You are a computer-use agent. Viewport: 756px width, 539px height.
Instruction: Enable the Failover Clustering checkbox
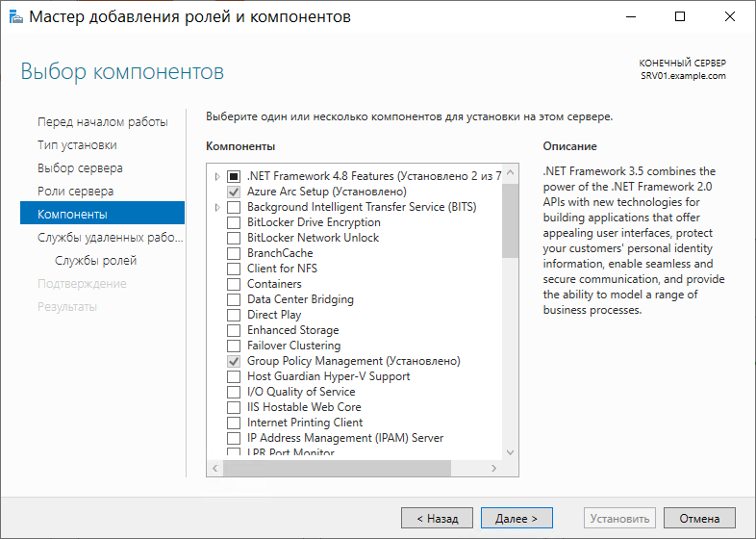coord(234,346)
